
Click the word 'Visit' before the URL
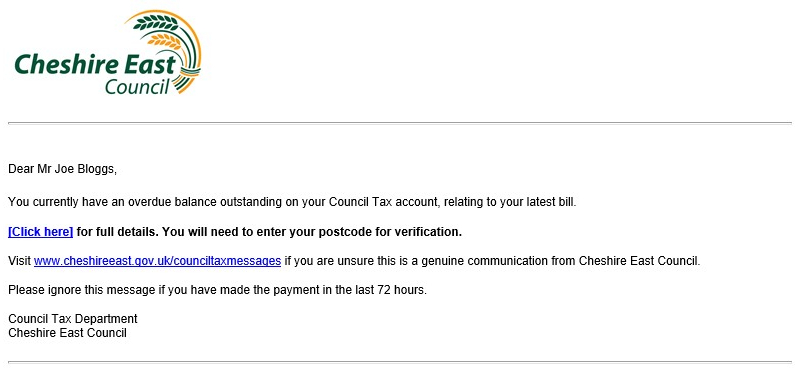(19, 261)
